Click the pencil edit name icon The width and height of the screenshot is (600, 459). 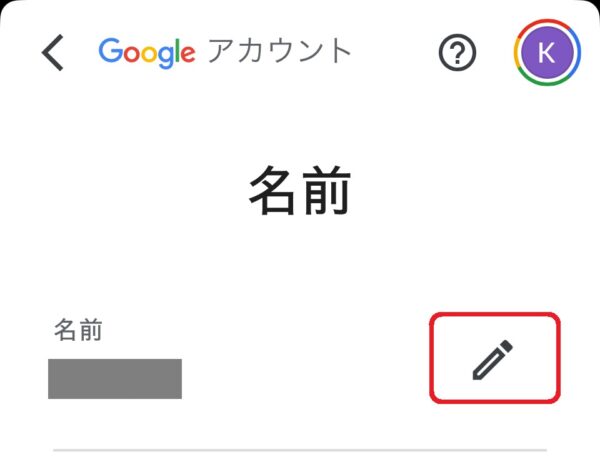pos(493,359)
